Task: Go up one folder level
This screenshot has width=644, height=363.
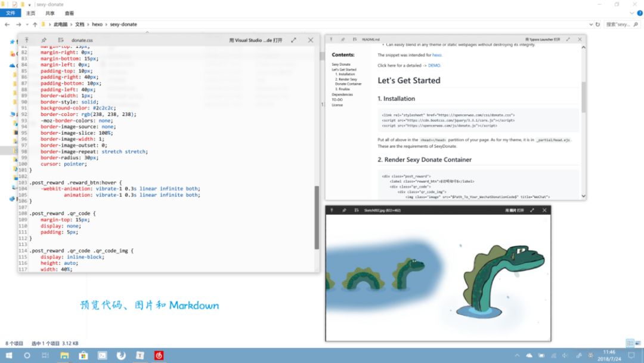Action: [x=35, y=24]
